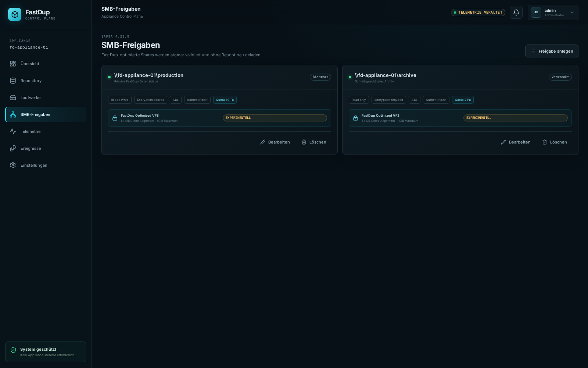Click the Einstellungen gear icon
Image resolution: width=588 pixels, height=368 pixels.
13,165
